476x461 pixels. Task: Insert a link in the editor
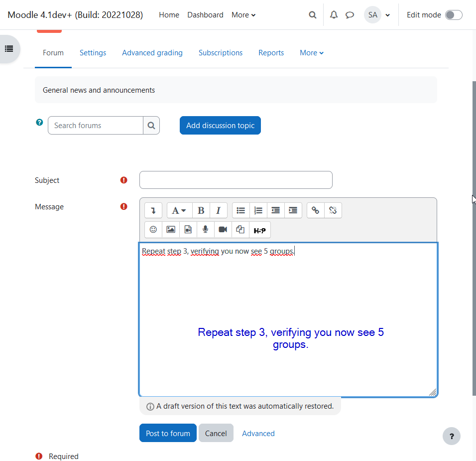tap(315, 210)
